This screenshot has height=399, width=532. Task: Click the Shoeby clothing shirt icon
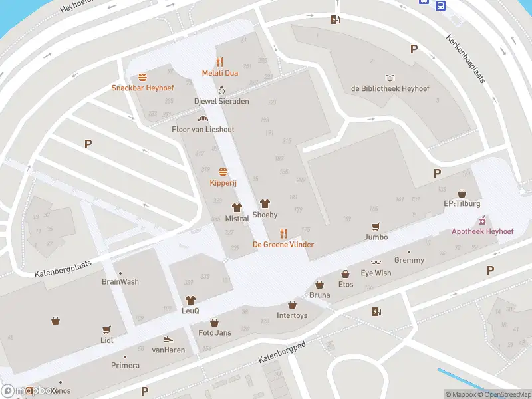pos(265,204)
